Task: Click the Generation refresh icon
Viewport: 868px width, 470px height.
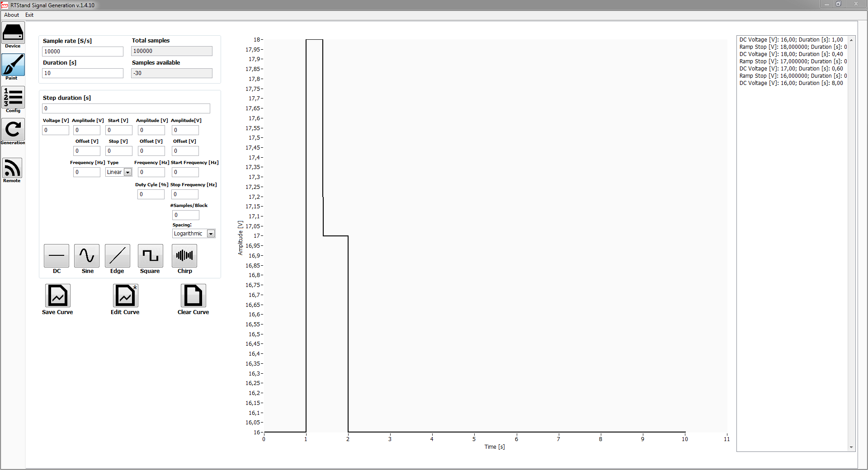Action: pos(13,130)
